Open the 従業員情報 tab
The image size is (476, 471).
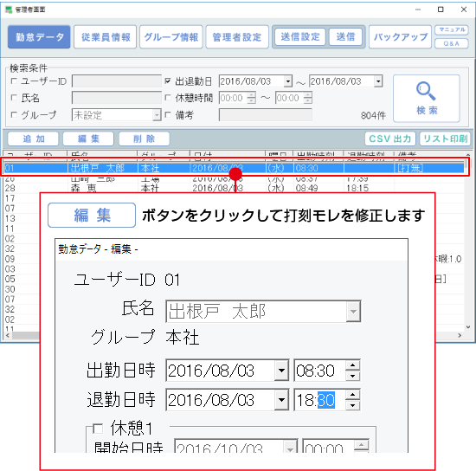[106, 37]
